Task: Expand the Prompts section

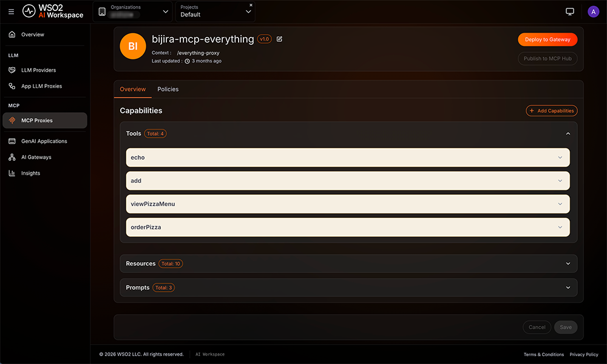Action: point(348,288)
